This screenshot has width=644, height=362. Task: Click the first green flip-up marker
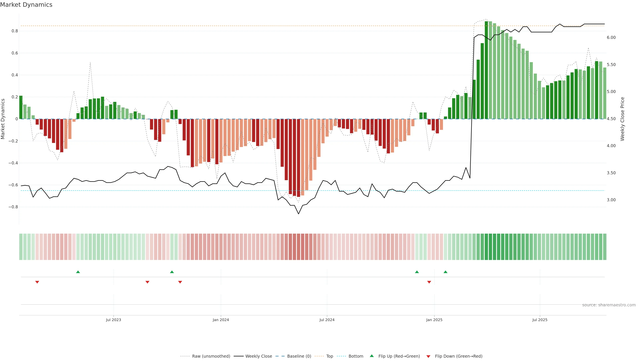[x=78, y=272]
